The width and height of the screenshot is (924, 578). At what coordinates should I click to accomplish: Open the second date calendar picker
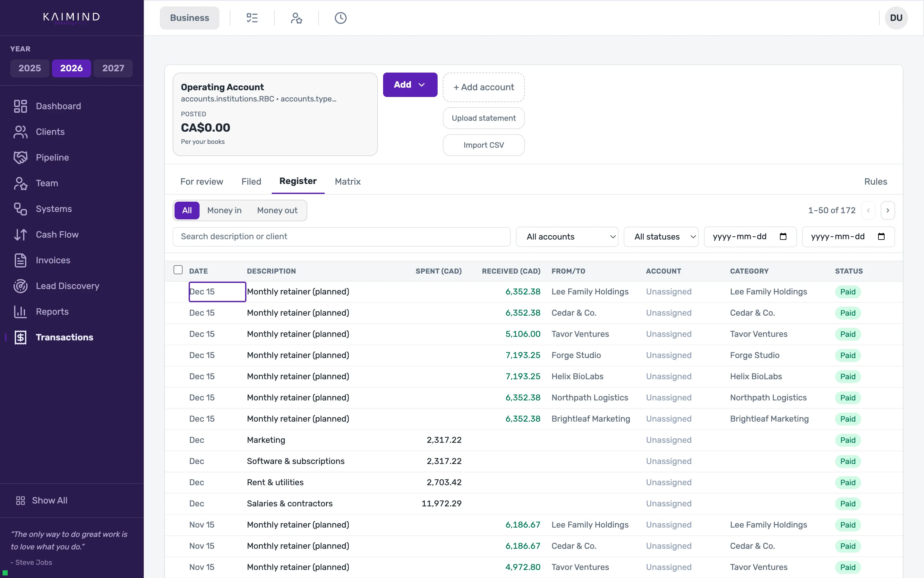pos(881,236)
